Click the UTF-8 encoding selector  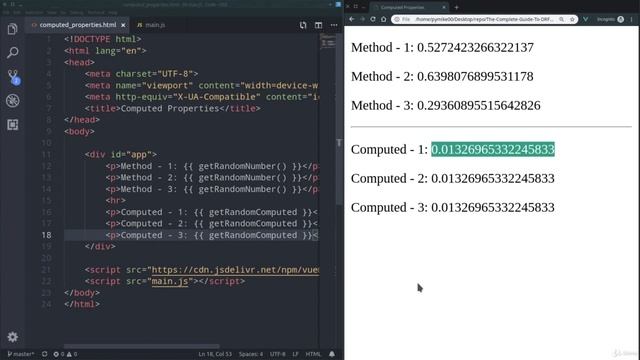pos(278,354)
